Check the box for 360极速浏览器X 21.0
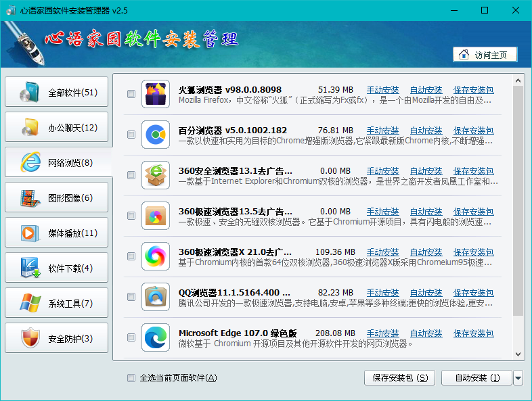The height and width of the screenshot is (401, 532). tap(131, 256)
